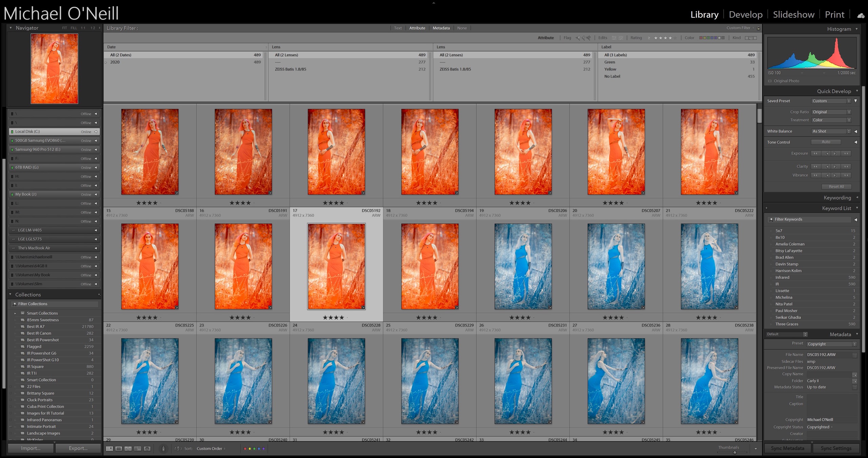Viewport: 868px width, 458px height.
Task: Open toolbar content menu arrow beside Thumbnails
Action: click(756, 449)
